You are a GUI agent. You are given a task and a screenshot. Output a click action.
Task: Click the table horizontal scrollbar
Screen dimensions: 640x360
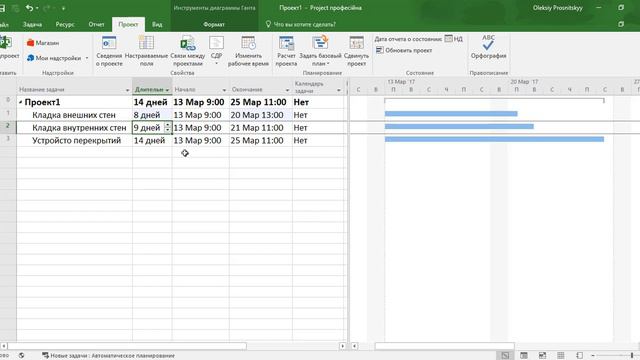pos(127,346)
